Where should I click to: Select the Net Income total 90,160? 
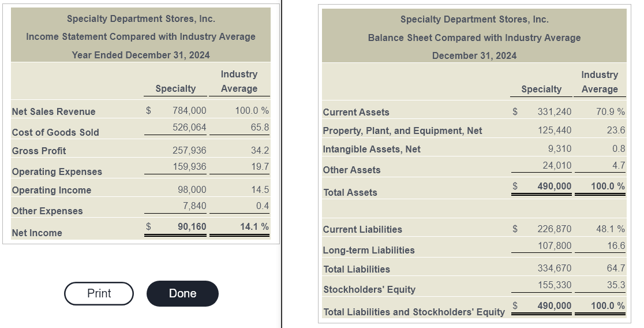192,226
